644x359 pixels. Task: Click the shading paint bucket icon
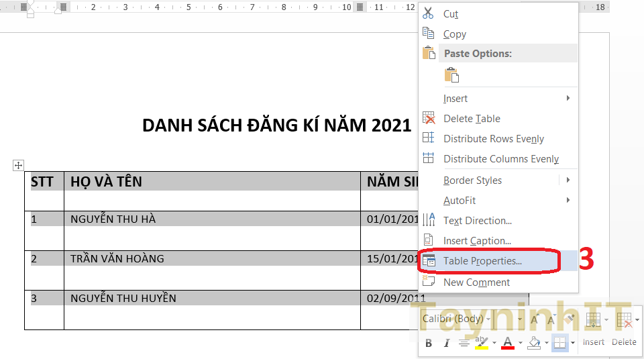pyautogui.click(x=534, y=343)
